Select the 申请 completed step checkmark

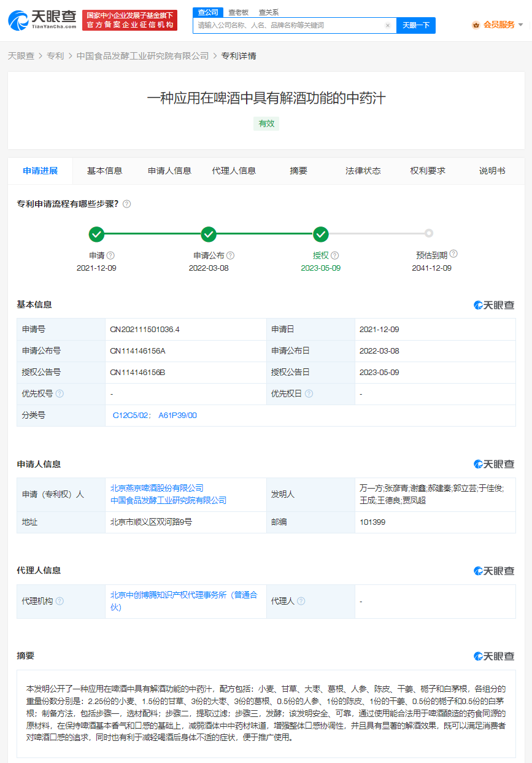(96, 234)
